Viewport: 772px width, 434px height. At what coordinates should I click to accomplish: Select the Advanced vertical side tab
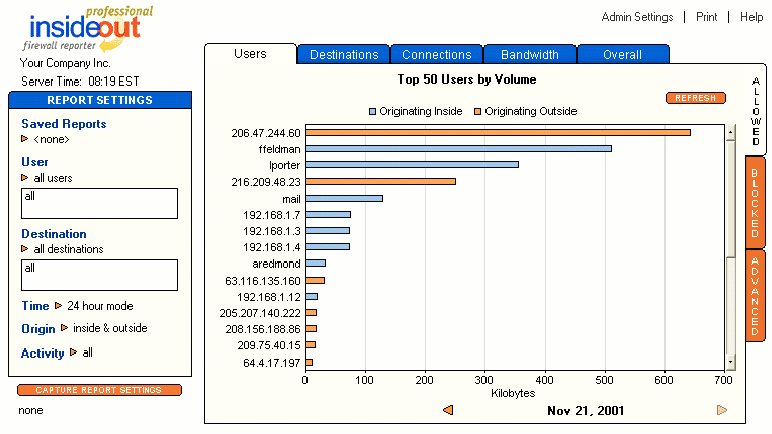[755, 296]
